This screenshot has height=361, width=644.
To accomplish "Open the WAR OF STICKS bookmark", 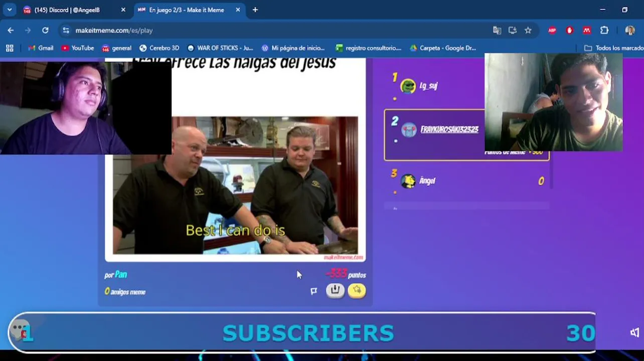I will (220, 48).
